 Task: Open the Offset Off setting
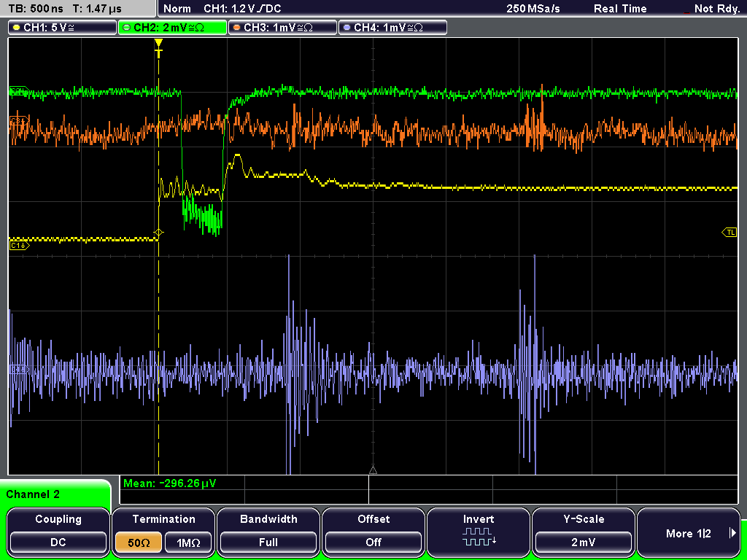[373, 532]
